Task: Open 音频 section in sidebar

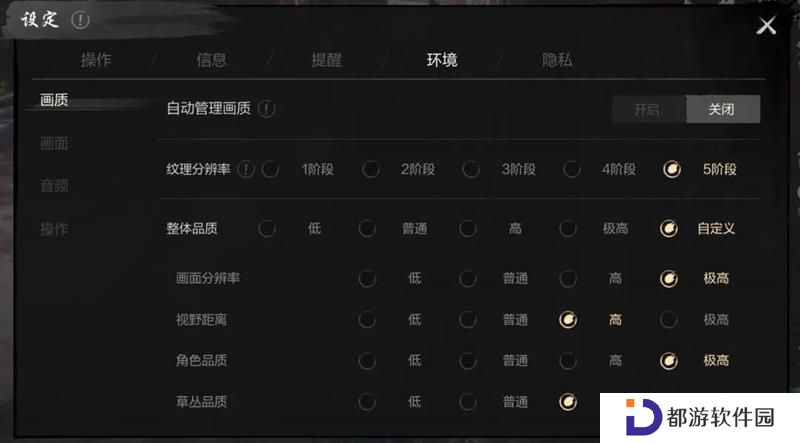Action: (x=54, y=185)
